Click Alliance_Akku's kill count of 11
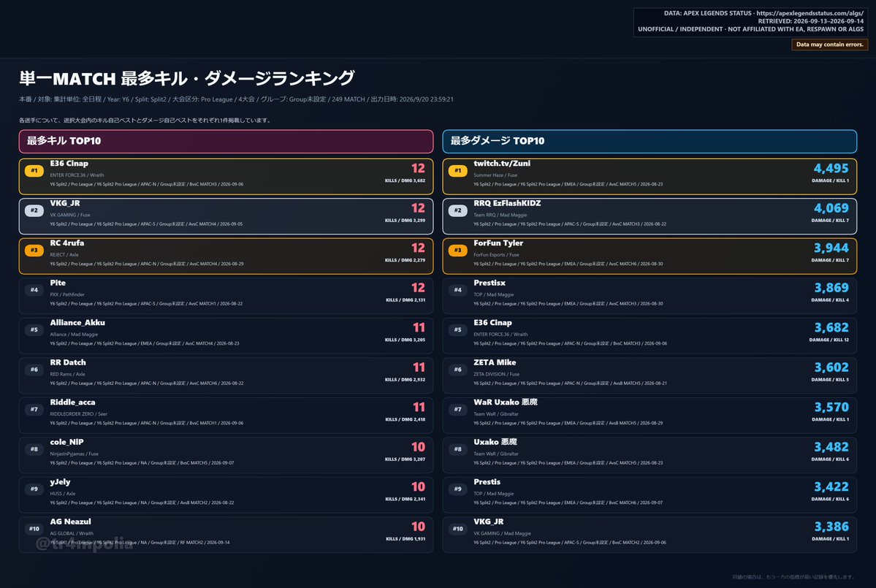The height and width of the screenshot is (588, 876). click(x=419, y=327)
